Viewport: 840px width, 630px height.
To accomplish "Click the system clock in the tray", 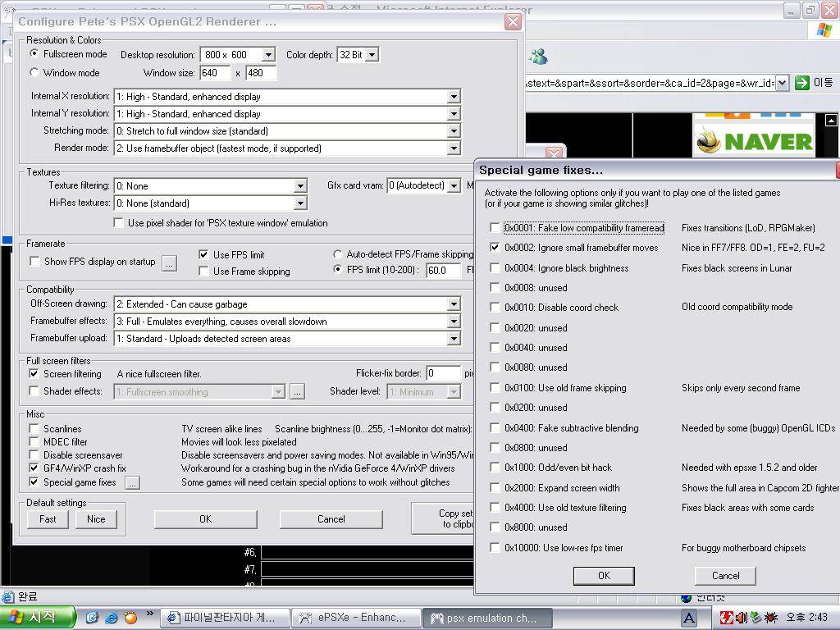I will 808,618.
